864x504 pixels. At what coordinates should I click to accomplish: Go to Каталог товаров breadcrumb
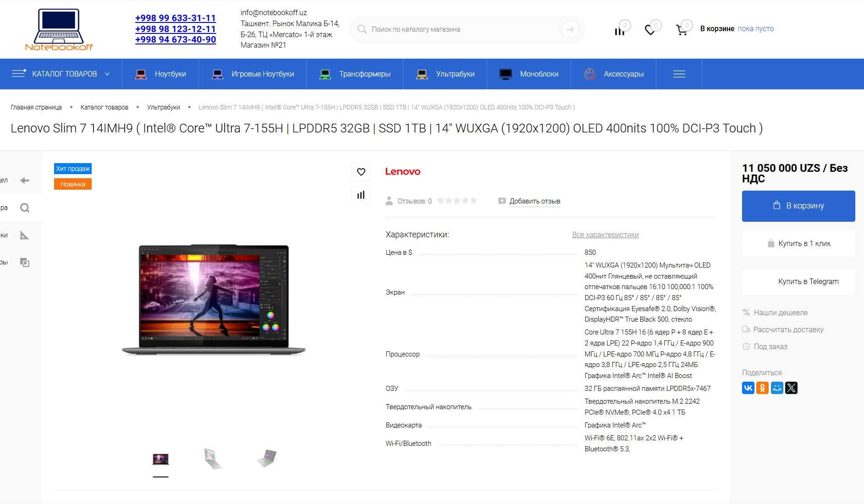104,107
